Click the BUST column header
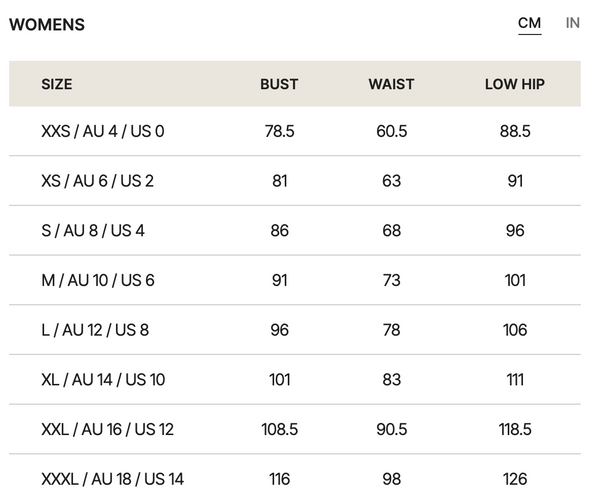The height and width of the screenshot is (502, 600). click(279, 84)
